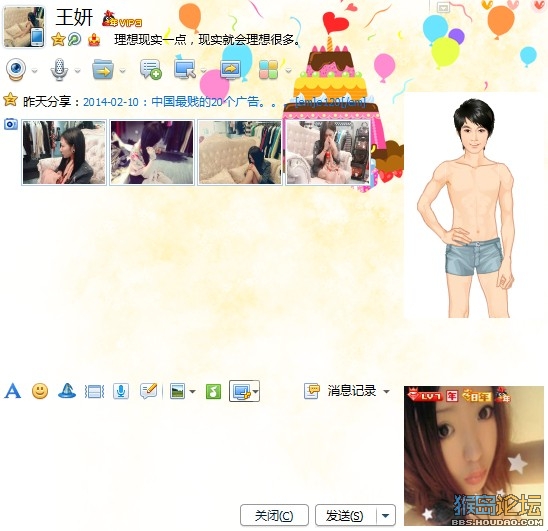The width and height of the screenshot is (548, 531).
Task: Click the small panel toggle icon at top right
Action: (x=443, y=7)
